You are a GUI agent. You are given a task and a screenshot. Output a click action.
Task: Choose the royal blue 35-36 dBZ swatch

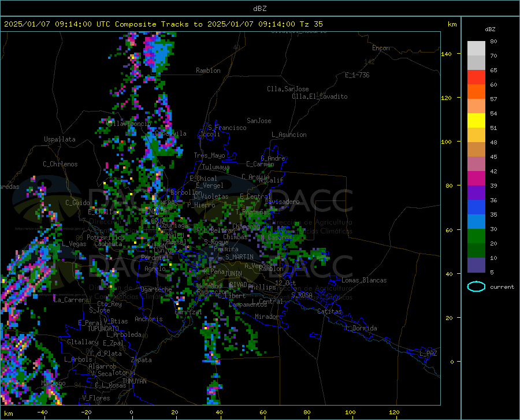tap(476, 207)
